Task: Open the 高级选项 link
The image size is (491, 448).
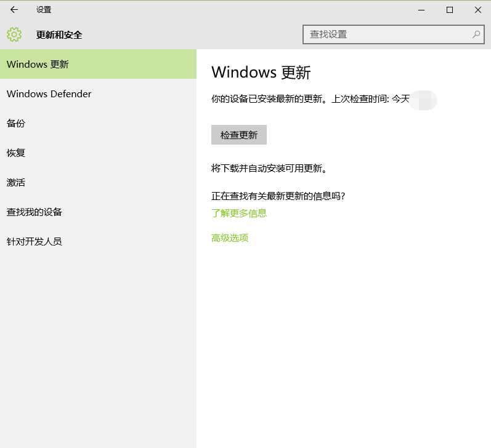Action: pos(230,238)
